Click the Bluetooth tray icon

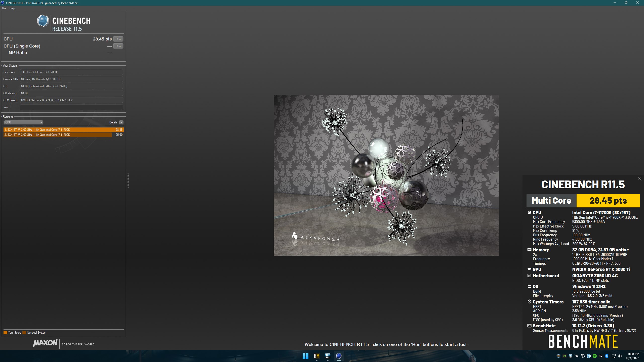607,356
